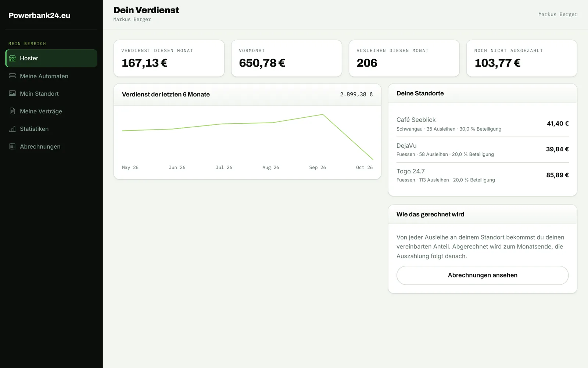Image resolution: width=588 pixels, height=368 pixels.
Task: Click the Vormonat 650,78 € card
Action: click(287, 58)
